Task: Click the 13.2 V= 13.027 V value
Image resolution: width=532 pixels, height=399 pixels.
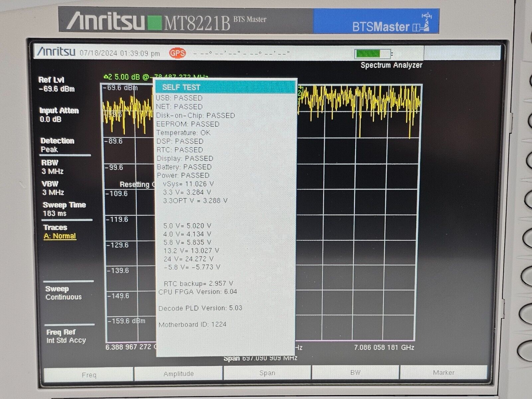Action: [191, 251]
